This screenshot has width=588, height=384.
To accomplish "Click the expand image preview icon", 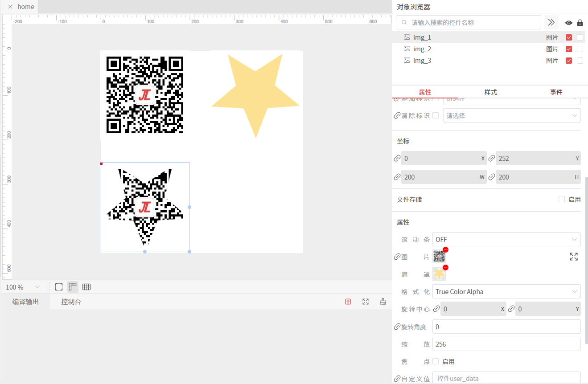I will (x=574, y=257).
